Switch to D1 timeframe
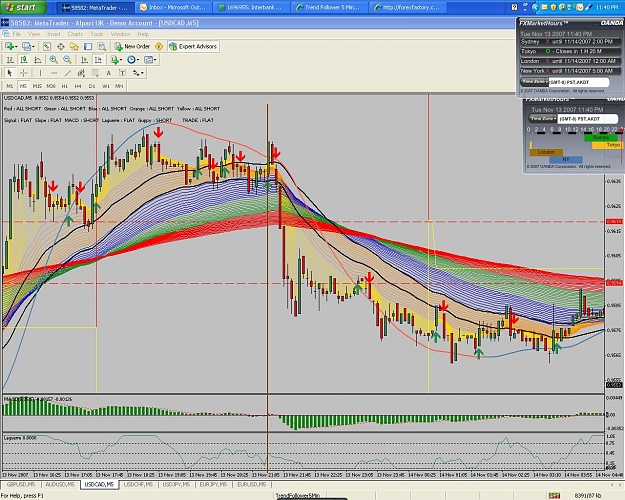The width and height of the screenshot is (625, 500). pos(92,86)
